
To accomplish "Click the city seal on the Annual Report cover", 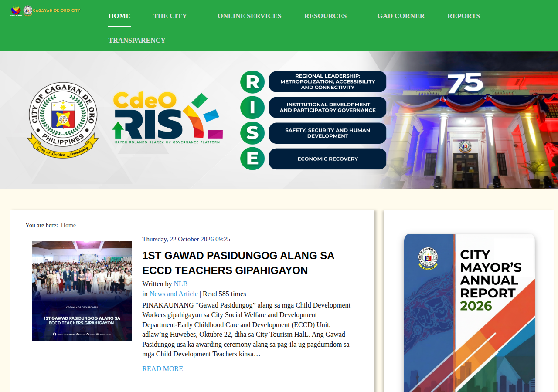I will pos(428,258).
